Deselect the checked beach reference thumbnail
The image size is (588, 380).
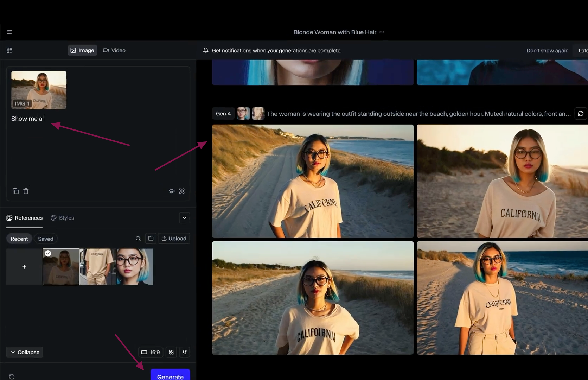61,267
